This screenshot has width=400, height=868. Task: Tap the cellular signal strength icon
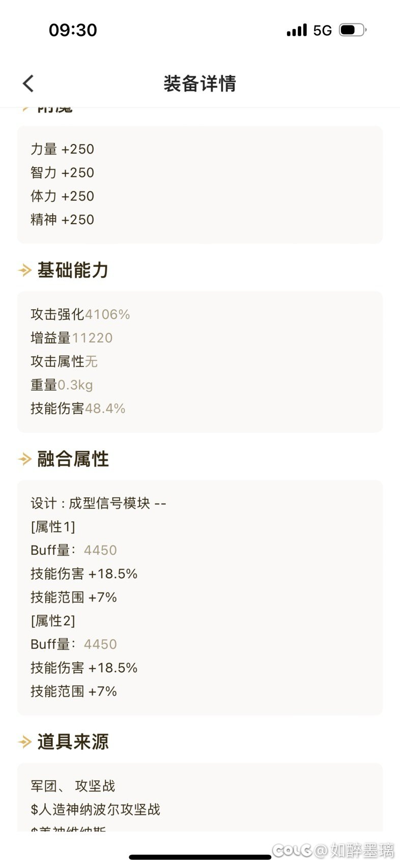click(297, 31)
